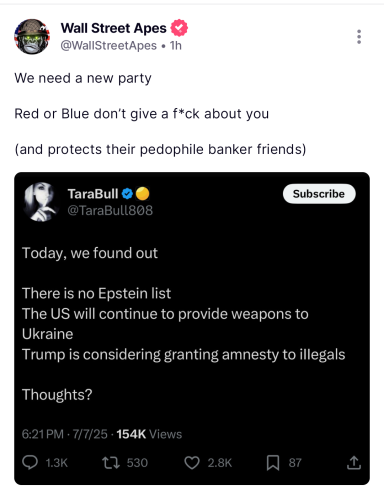The image size is (384, 500).
Task: Open TaraBull's profile picture
Action: click(41, 202)
